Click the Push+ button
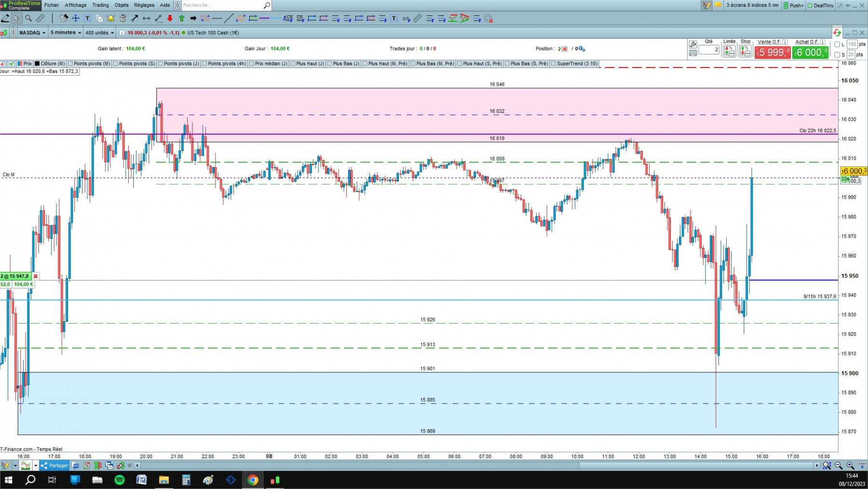This screenshot has width=868, height=489. [794, 5]
